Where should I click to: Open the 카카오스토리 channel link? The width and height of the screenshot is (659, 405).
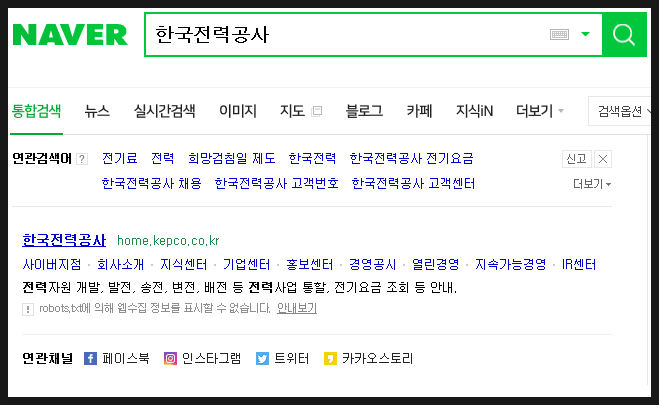click(377, 358)
